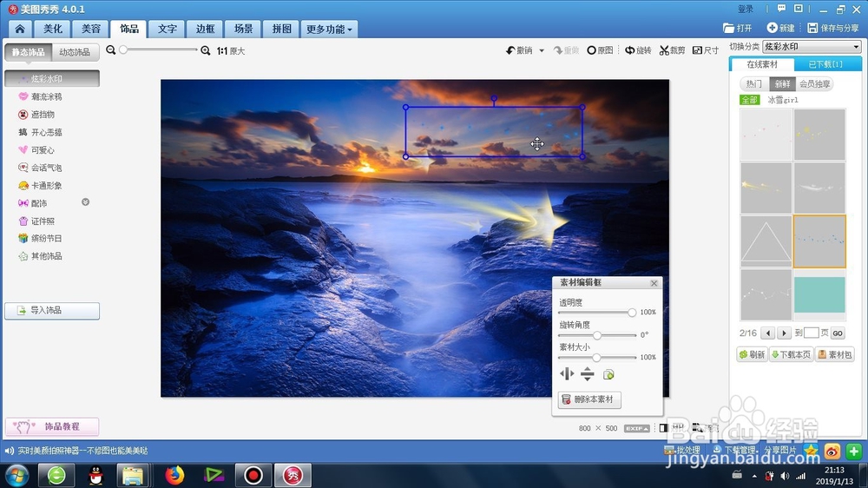Click the 保存与分享 save button
868x488 pixels.
833,28
